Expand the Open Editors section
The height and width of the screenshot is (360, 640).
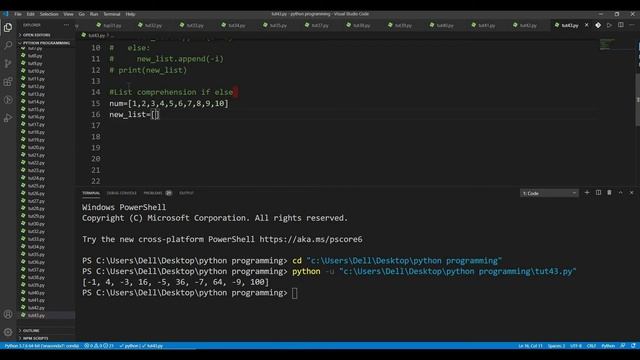tap(46, 35)
